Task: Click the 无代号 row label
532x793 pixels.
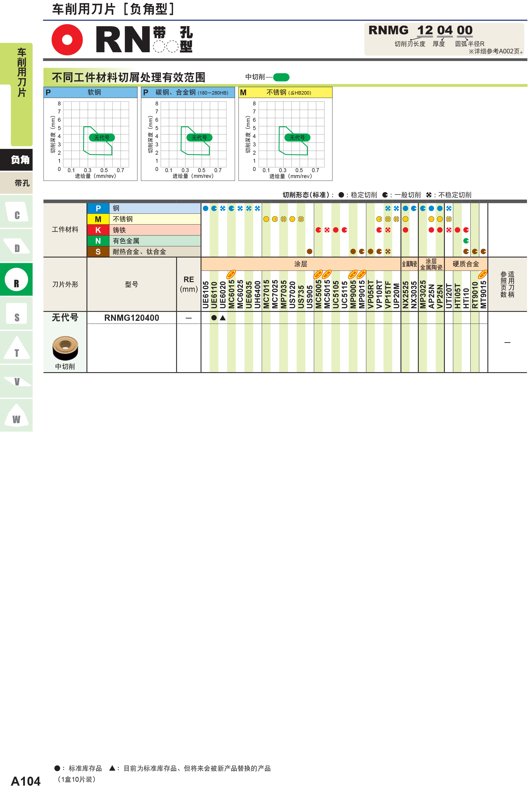Action: click(x=65, y=317)
